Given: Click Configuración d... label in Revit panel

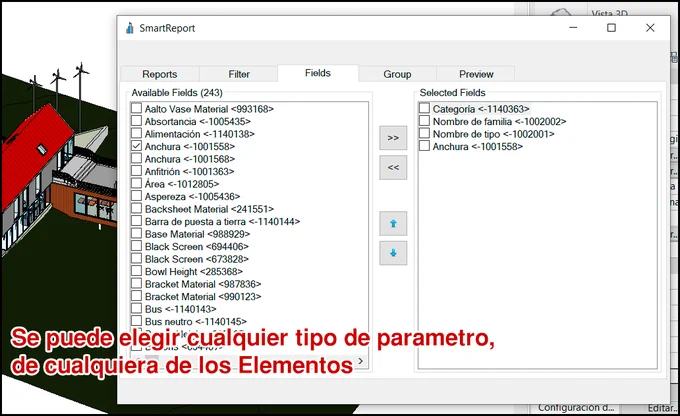Looking at the screenshot, I should [x=576, y=408].
